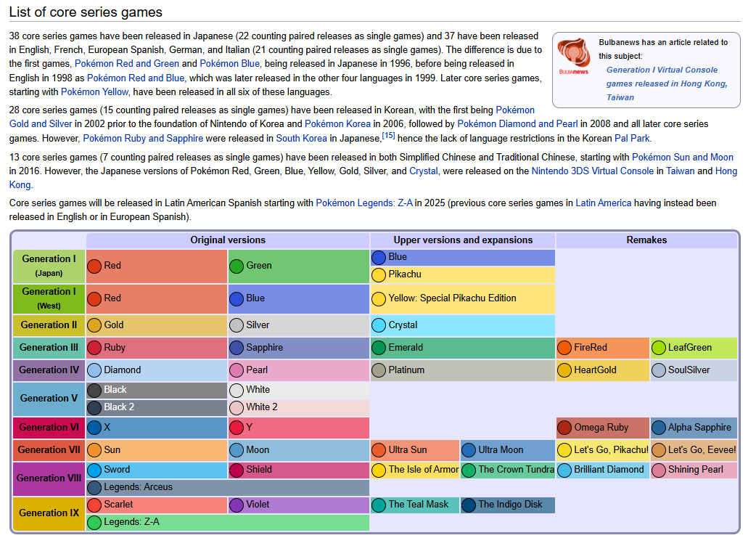Click the Silver cell in Generation II
The image size is (756, 538).
point(299,325)
